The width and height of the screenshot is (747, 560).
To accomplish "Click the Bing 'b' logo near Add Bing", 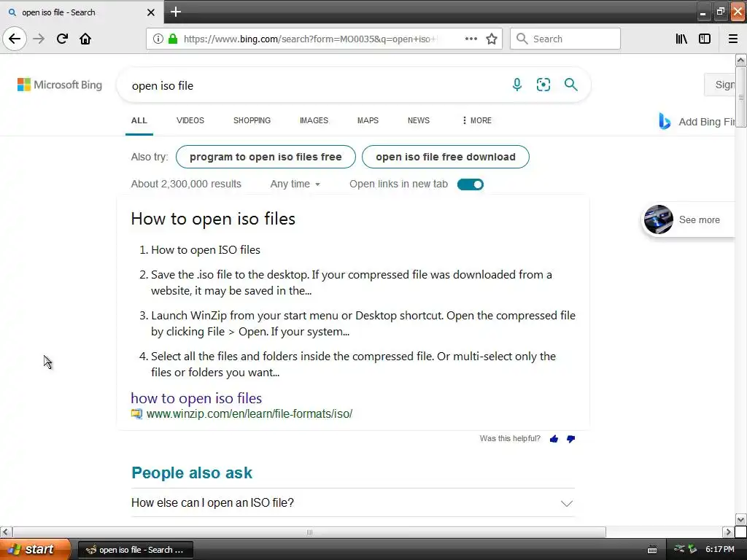I will 665,122.
